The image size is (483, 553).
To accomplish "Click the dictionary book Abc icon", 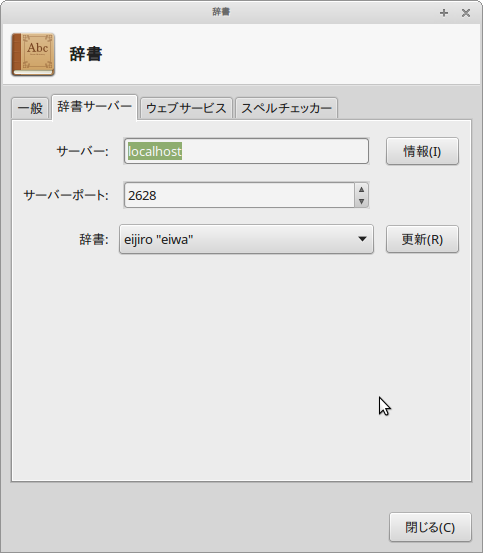I will pos(33,54).
